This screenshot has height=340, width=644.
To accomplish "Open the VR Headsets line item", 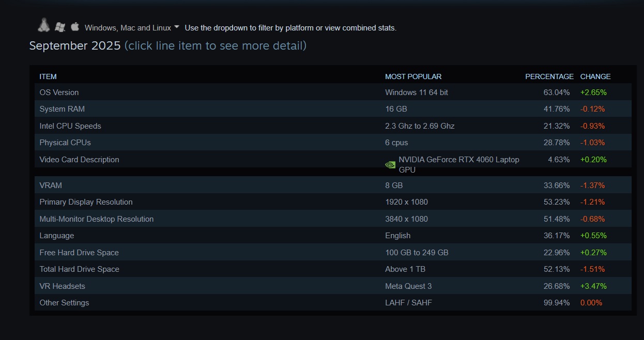I will coord(63,286).
